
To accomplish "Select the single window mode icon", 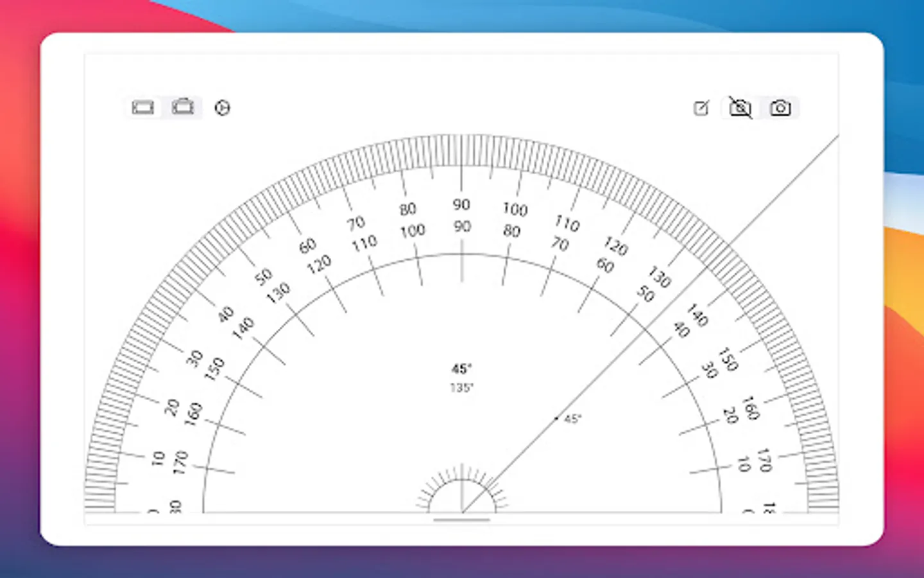I will tap(142, 107).
